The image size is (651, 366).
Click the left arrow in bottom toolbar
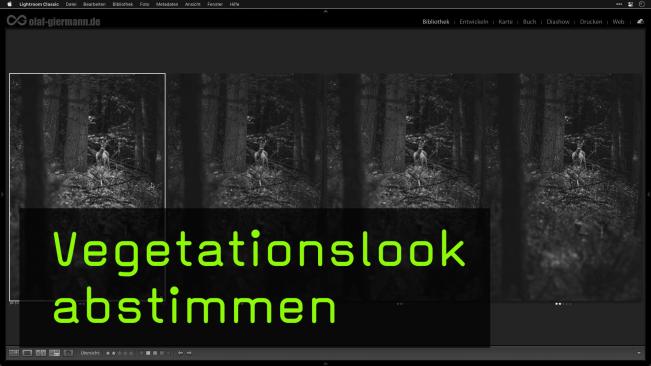pyautogui.click(x=180, y=353)
